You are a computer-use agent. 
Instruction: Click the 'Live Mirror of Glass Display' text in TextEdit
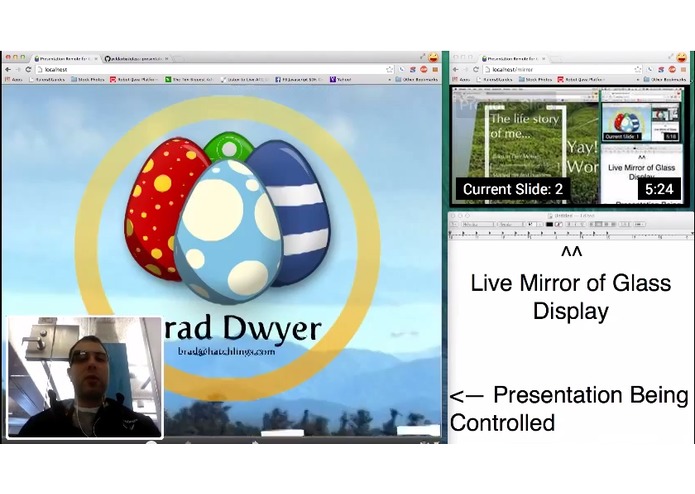pos(571,297)
